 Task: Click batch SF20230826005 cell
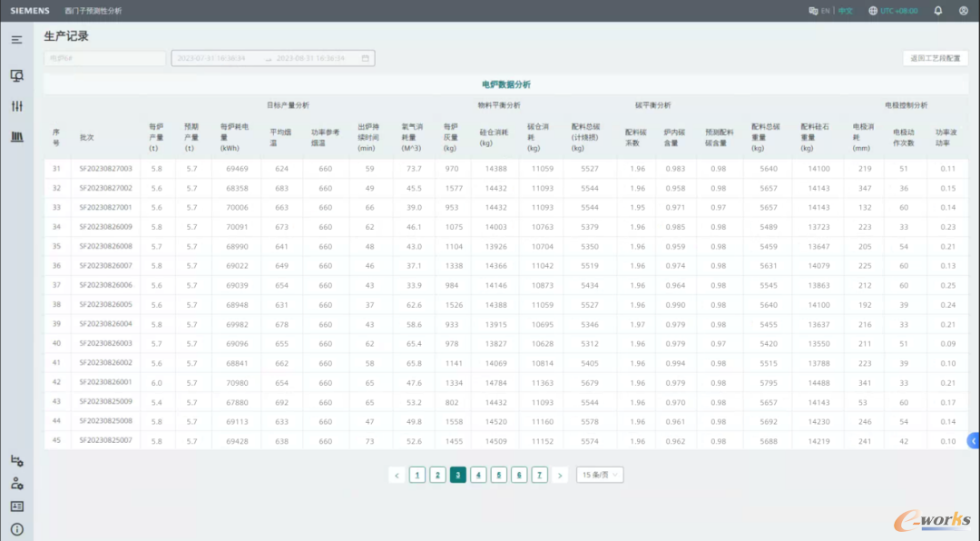105,305
